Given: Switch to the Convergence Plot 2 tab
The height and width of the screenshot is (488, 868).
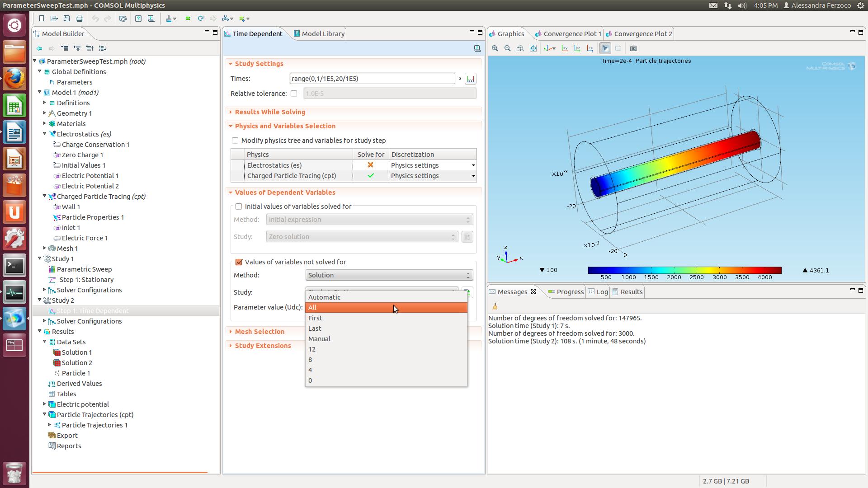Looking at the screenshot, I should [x=642, y=34].
